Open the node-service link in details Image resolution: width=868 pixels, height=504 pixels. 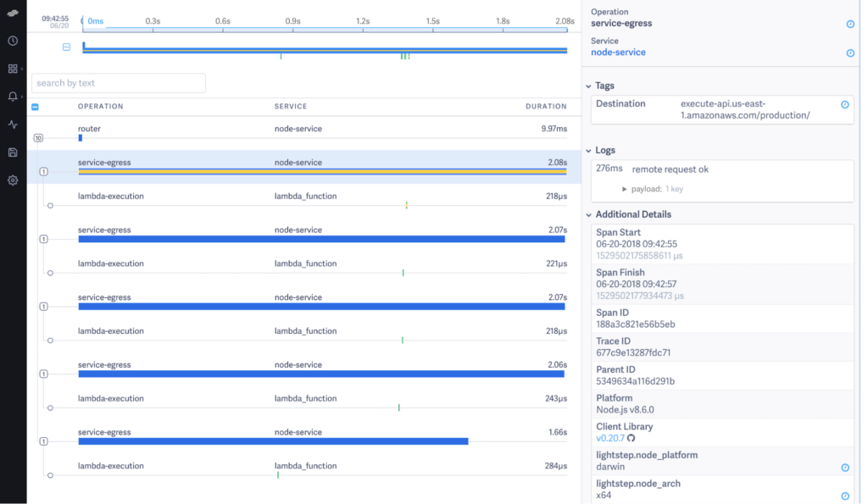click(x=618, y=52)
